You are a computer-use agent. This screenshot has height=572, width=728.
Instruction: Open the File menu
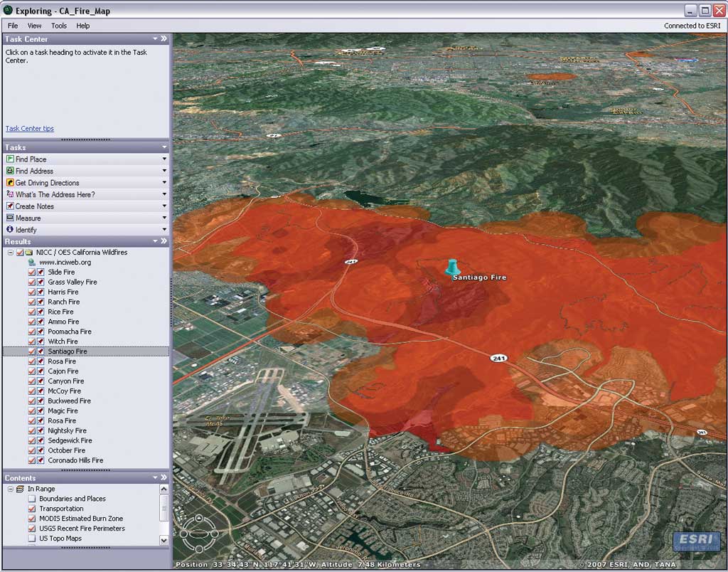tap(13, 26)
